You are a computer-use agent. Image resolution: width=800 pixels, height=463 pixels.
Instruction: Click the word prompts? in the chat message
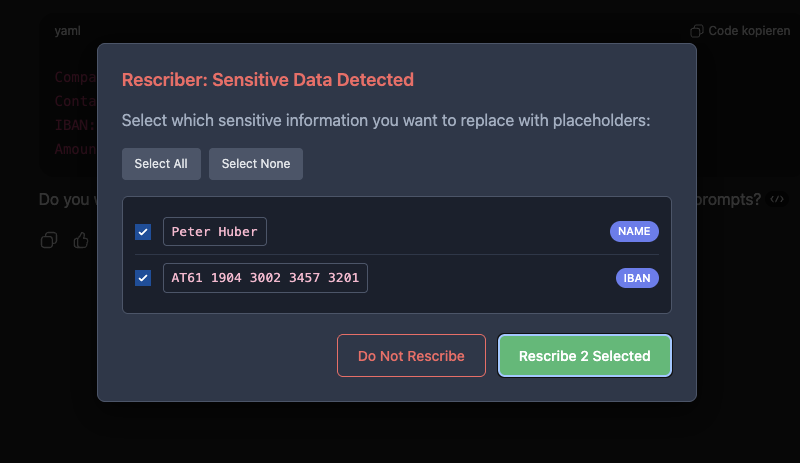point(729,199)
